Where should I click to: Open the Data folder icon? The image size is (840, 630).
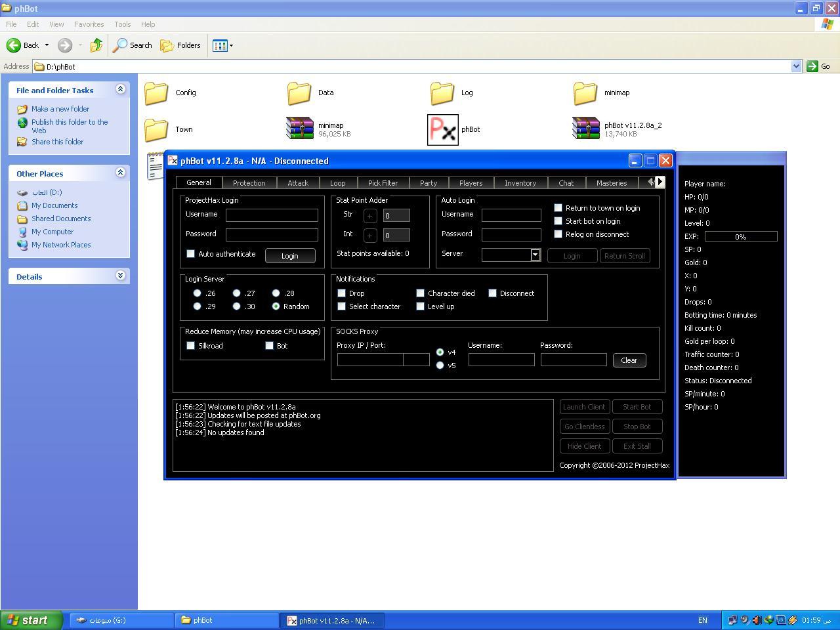[299, 93]
